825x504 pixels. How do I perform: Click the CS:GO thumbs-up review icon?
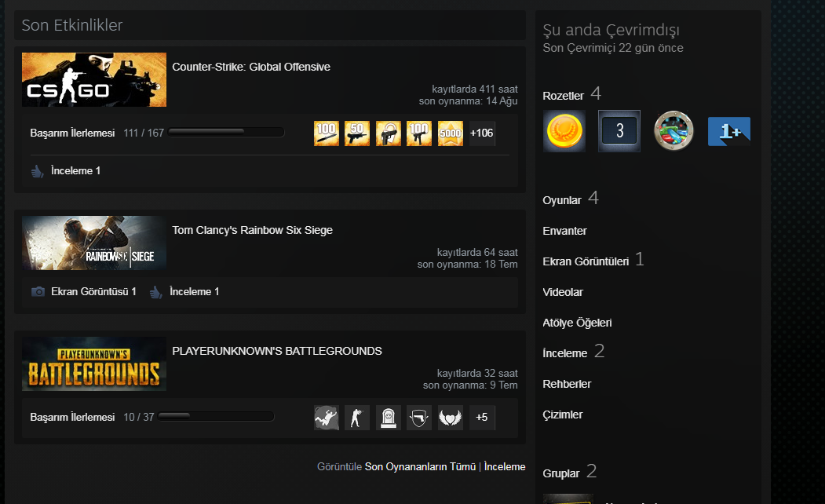[38, 171]
